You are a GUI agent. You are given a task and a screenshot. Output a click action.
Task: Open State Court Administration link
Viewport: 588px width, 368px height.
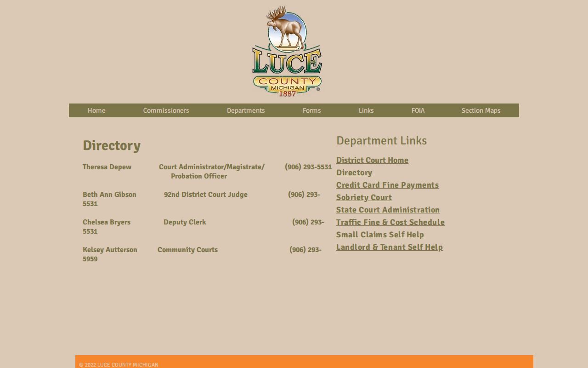pos(388,210)
